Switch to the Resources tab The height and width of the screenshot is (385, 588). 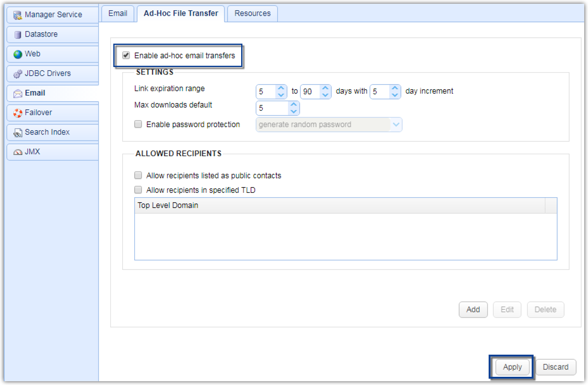252,13
